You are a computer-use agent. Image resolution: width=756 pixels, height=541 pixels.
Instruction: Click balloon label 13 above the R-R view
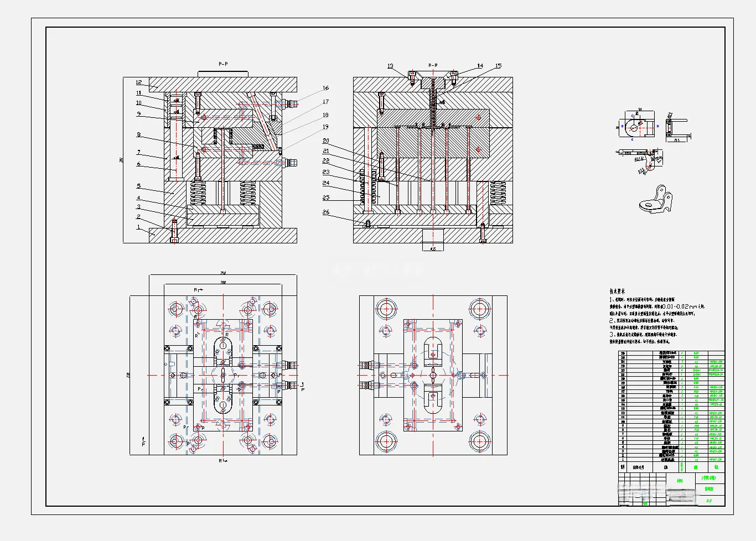coord(390,66)
